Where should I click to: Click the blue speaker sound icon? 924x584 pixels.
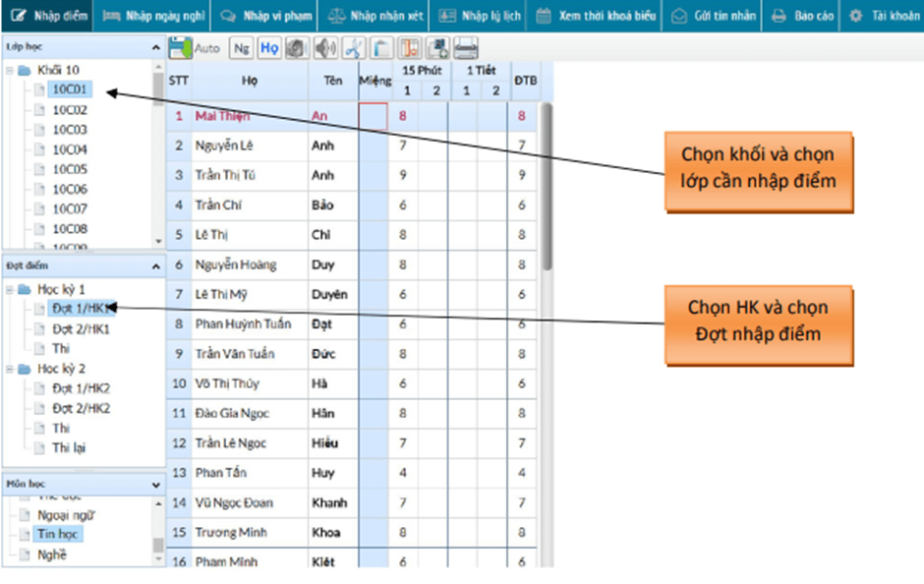[325, 47]
